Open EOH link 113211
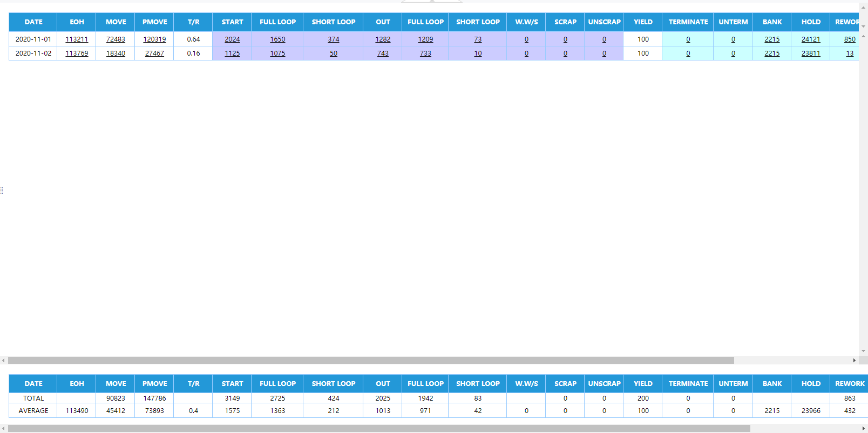The image size is (868, 433). [77, 39]
